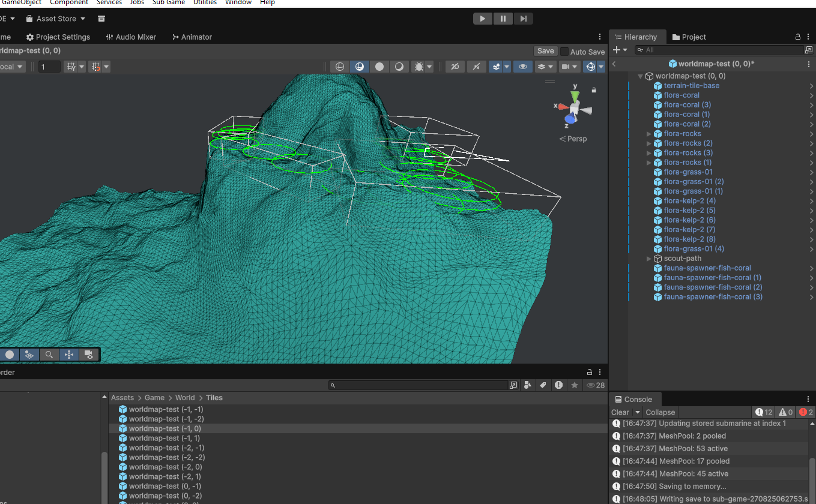Screen dimensions: 816x504
Task: Toggle error message filter in Console
Action: click(805, 412)
